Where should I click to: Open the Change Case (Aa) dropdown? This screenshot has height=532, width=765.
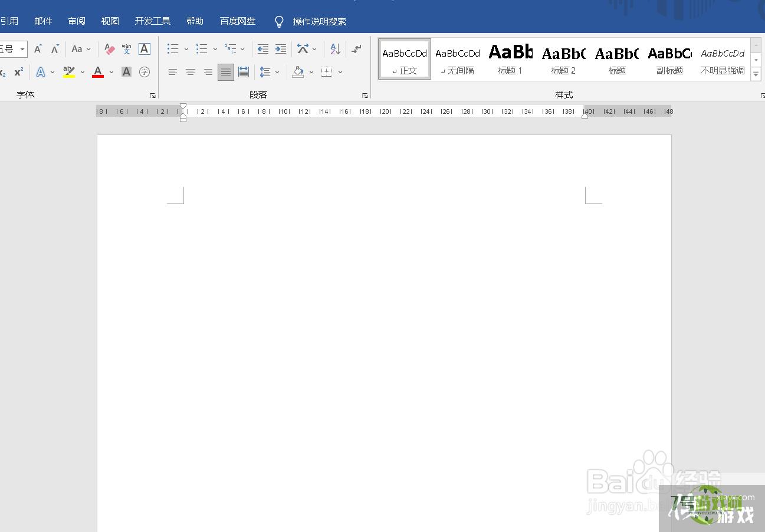tap(81, 49)
